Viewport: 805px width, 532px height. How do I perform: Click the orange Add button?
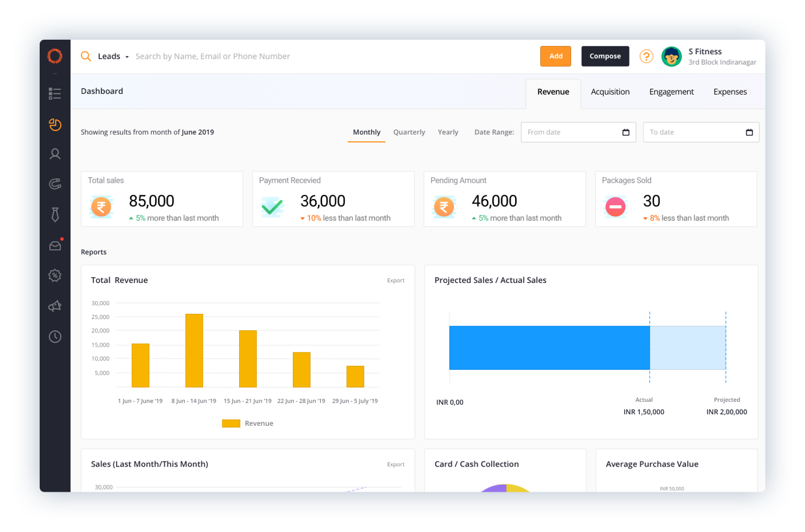555,57
